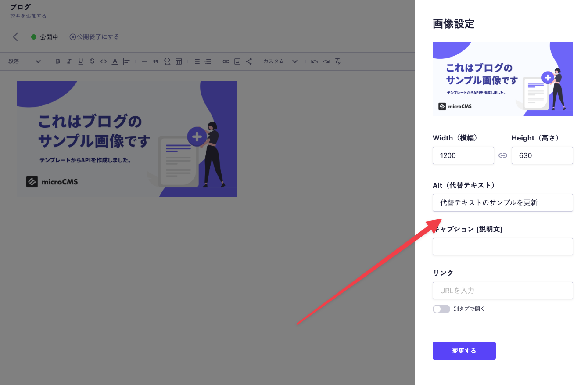588x385 pixels.
Task: Insert a hyperlink using the toolbar link icon
Action: point(226,61)
